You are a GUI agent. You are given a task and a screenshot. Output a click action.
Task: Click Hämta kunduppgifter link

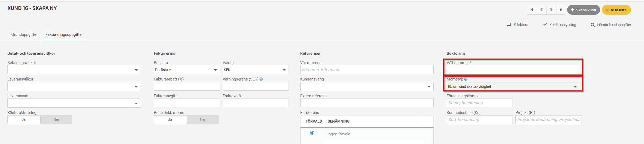[x=611, y=25]
